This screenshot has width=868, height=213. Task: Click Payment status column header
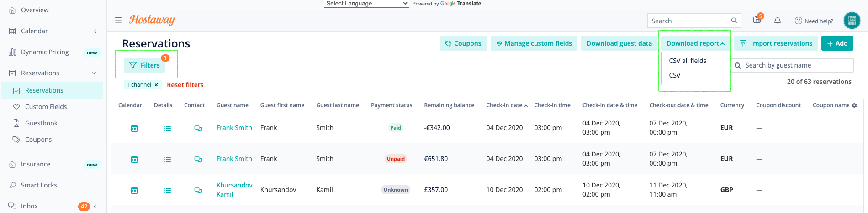[392, 105]
